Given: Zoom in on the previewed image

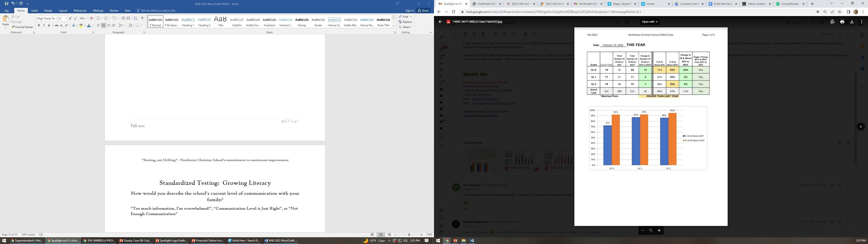Looking at the screenshot, I should (659, 230).
